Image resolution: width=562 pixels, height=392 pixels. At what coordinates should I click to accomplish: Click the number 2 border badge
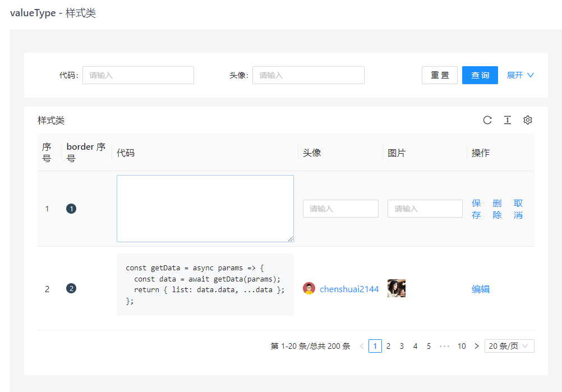(71, 288)
